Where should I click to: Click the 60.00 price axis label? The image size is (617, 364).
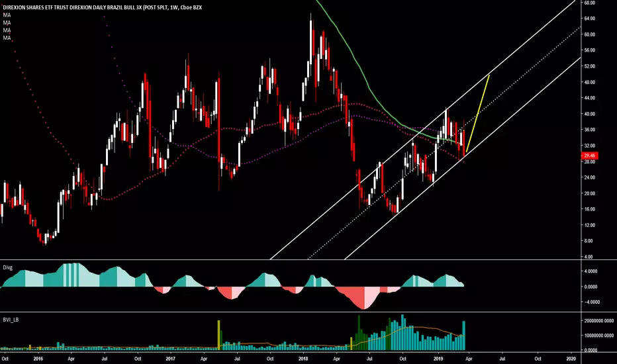pyautogui.click(x=589, y=34)
